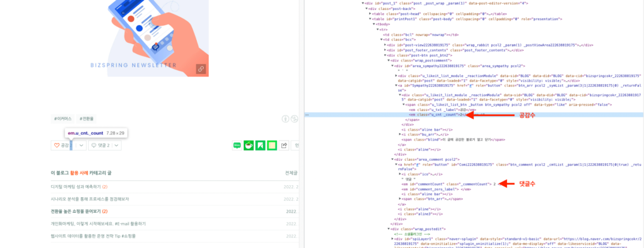Select the em class="u_txt _label" line
This screenshot has height=248, width=644.
[x=443, y=110]
